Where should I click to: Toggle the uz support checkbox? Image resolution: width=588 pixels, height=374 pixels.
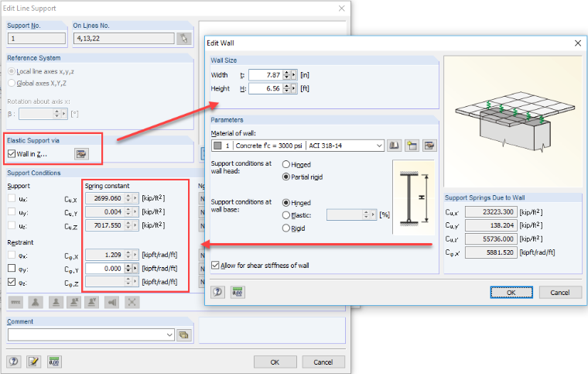coord(12,225)
